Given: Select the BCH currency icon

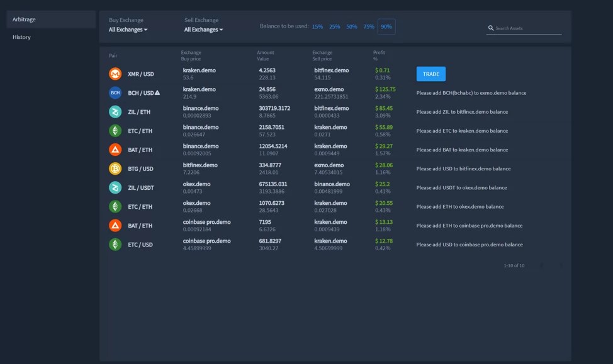Looking at the screenshot, I should [115, 92].
